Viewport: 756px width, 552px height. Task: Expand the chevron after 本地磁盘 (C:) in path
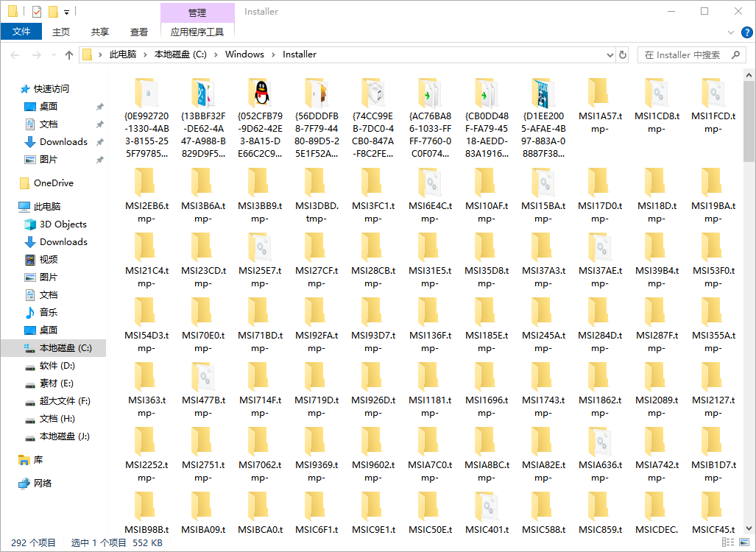tap(216, 54)
